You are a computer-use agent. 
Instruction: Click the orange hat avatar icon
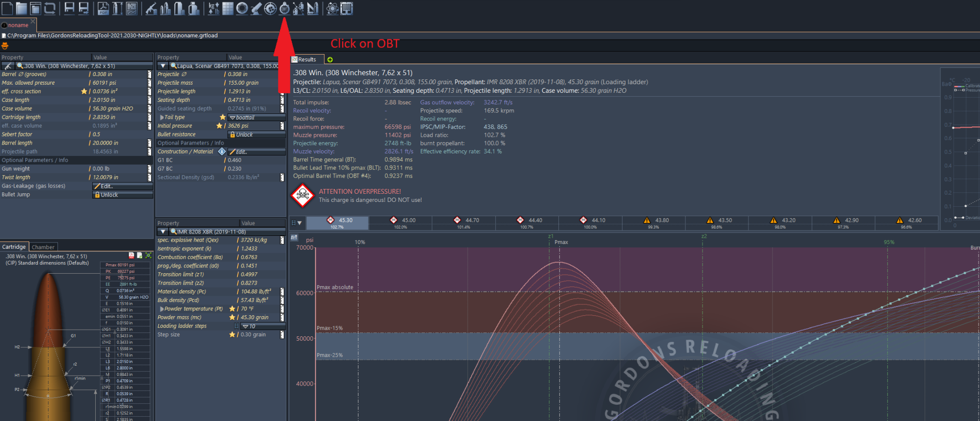coord(5,46)
